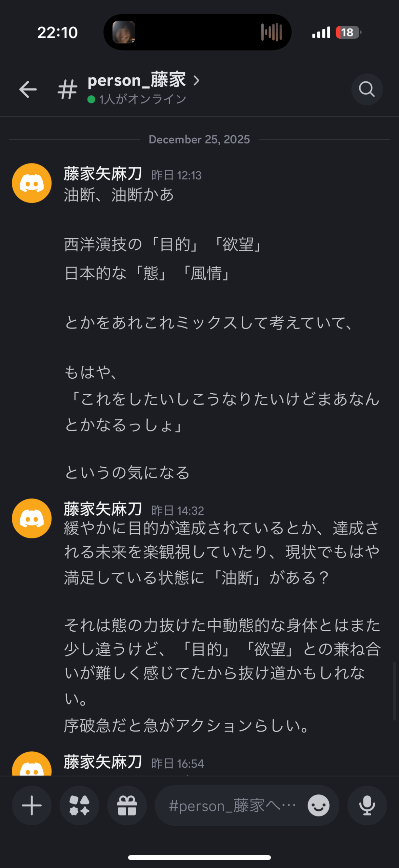Screen dimensions: 399x868
Task: Open the search magnifier icon
Action: 367,90
